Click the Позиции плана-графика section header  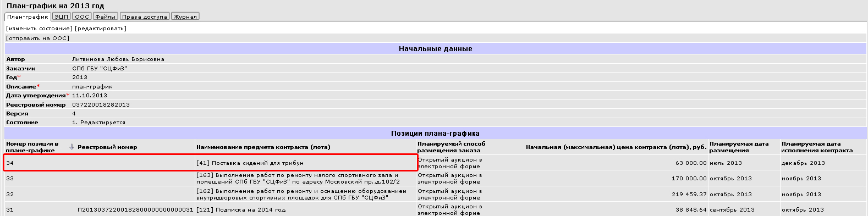pos(435,133)
